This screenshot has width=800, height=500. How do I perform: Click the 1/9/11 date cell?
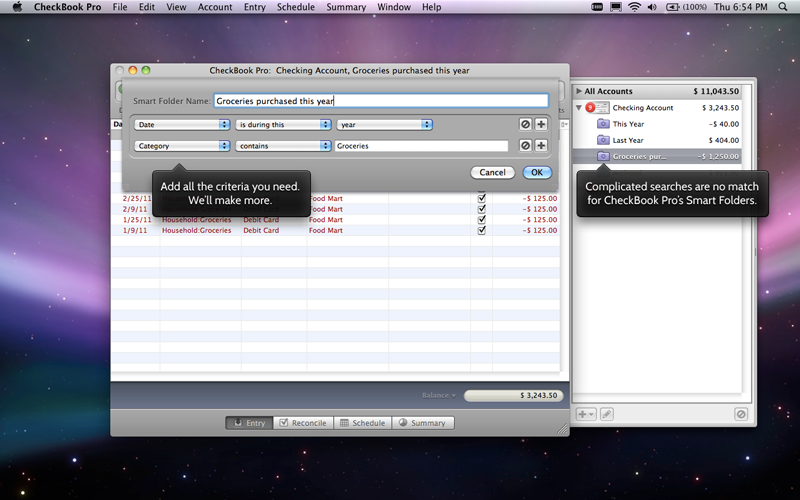[x=135, y=231]
